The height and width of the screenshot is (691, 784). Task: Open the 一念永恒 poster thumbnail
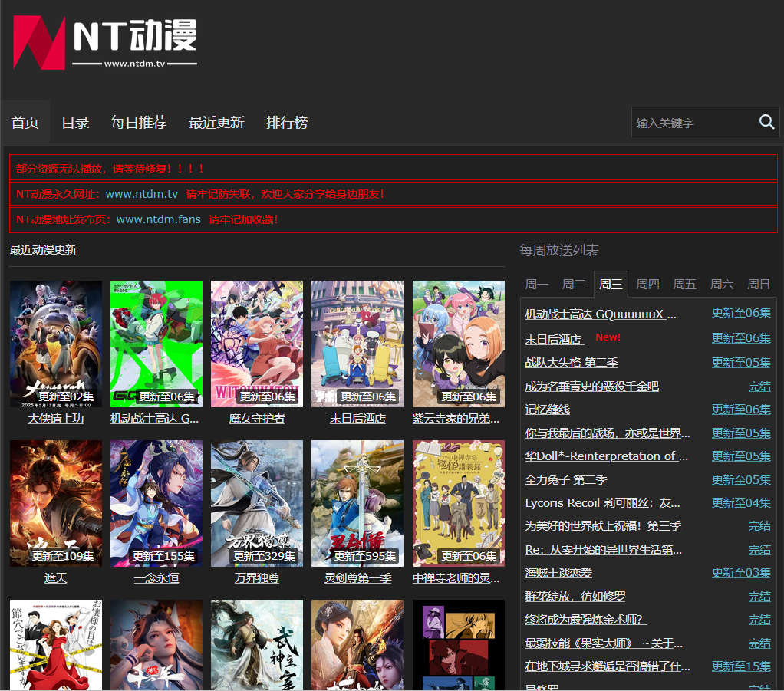click(156, 503)
